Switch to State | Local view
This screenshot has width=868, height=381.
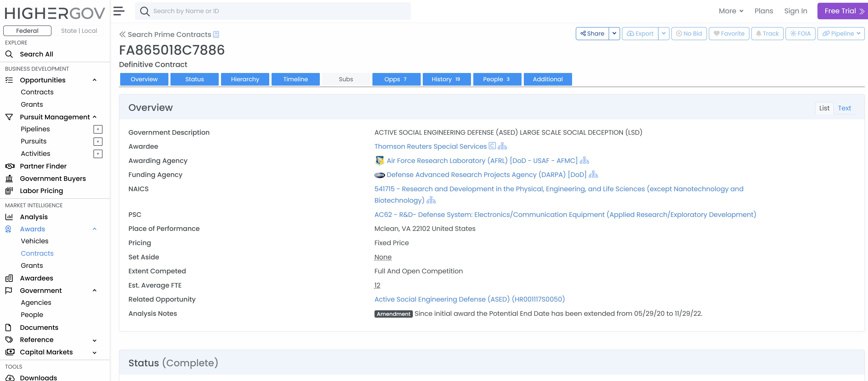click(x=79, y=31)
